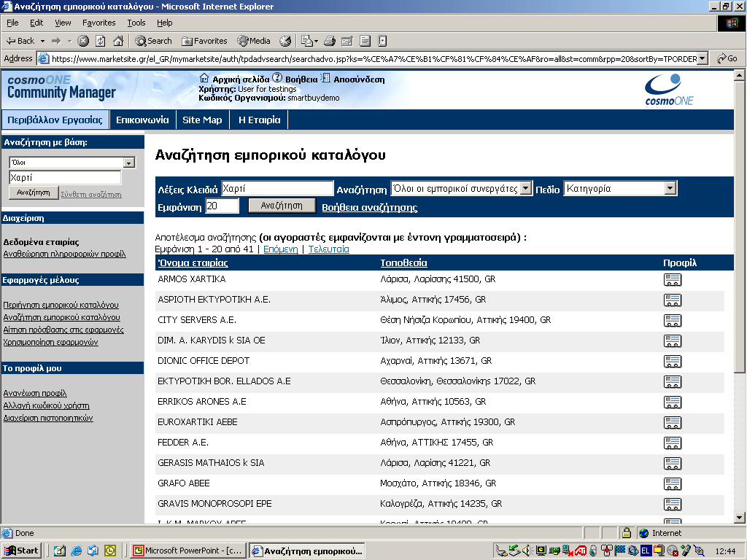Open the Media pane in toolbar
Viewport: 747px width, 560px height.
(x=254, y=41)
